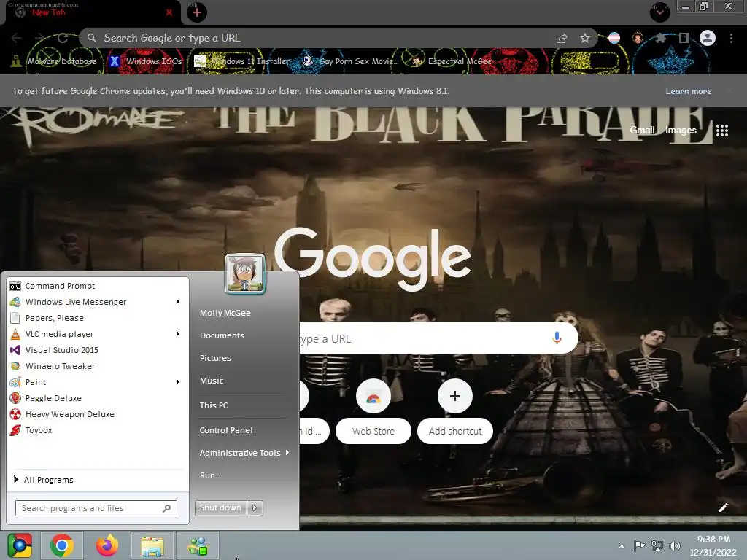Click the Shut down button
Viewport: 747px width, 560px height.
tap(220, 507)
